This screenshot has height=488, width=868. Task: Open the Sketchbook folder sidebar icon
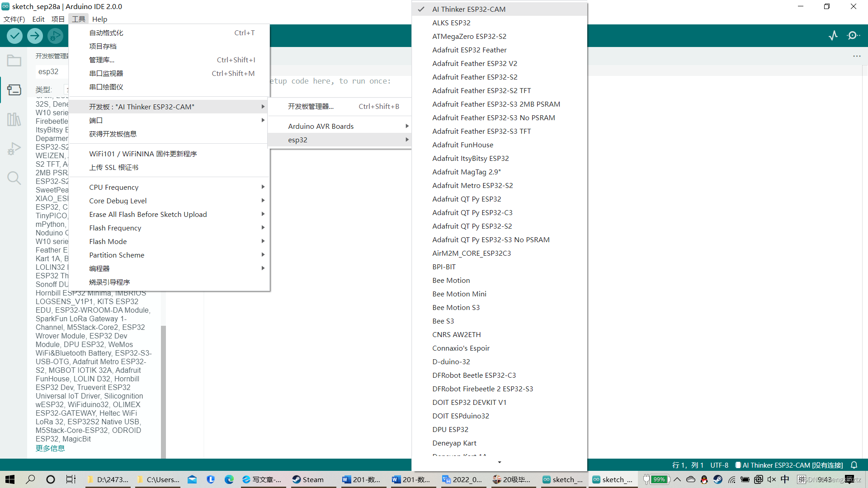click(14, 61)
